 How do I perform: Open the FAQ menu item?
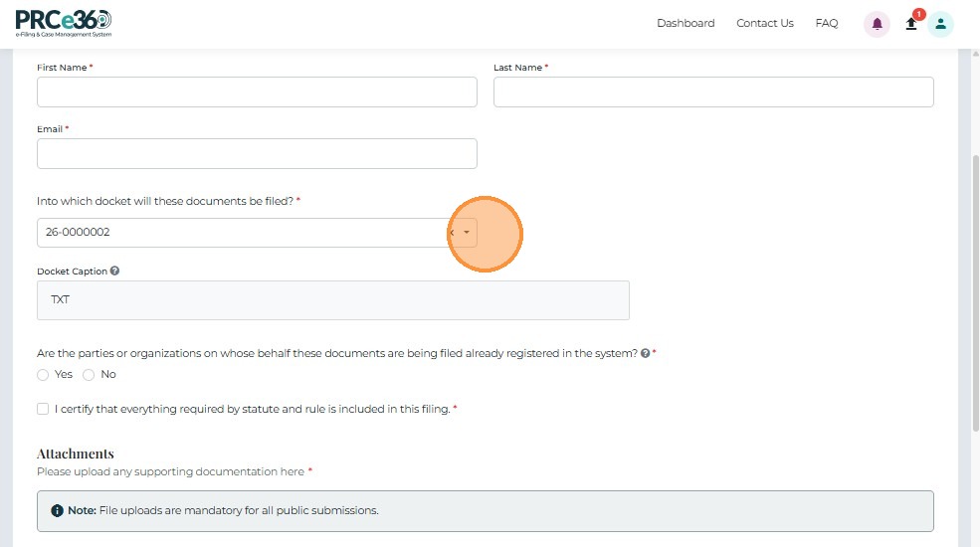click(x=827, y=24)
